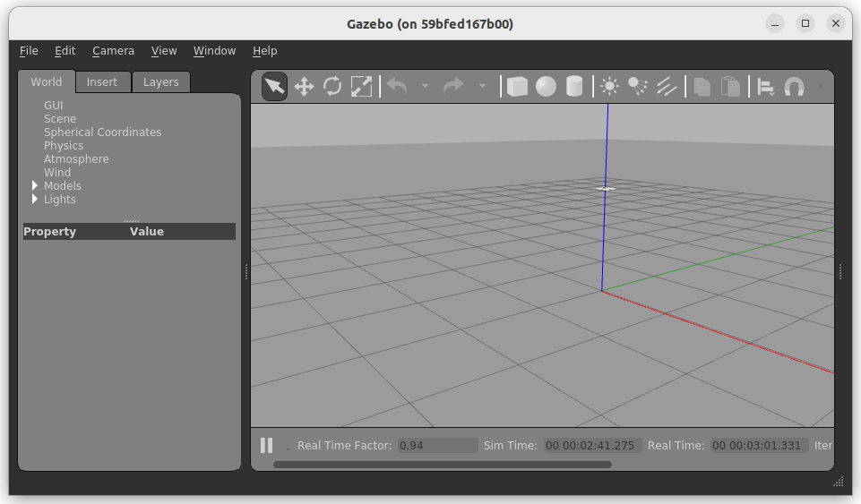Screen dimensions: 861x504
Task: Select the Rotate mode tool
Action: [x=332, y=87]
